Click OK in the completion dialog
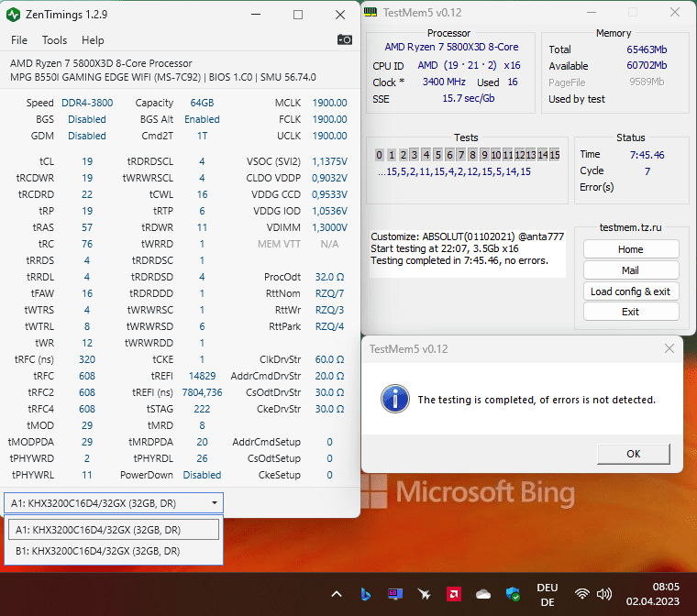This screenshot has height=616, width=697. [634, 454]
